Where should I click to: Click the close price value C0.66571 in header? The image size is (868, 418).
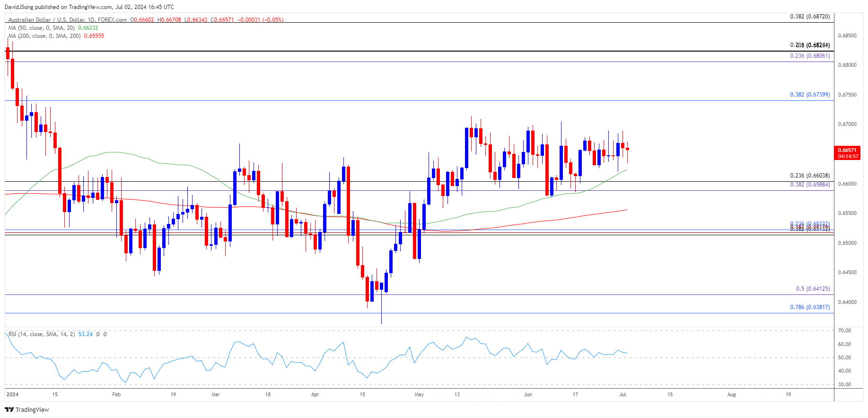click(x=222, y=20)
